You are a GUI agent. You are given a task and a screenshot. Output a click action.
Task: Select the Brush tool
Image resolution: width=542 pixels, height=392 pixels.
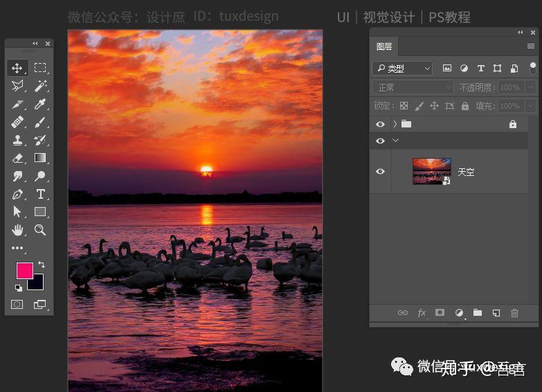pyautogui.click(x=40, y=122)
